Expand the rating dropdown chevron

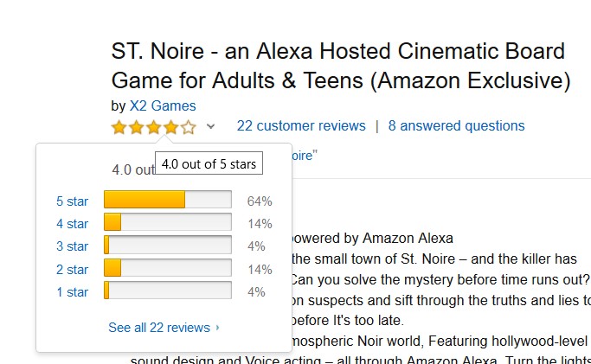[210, 127]
